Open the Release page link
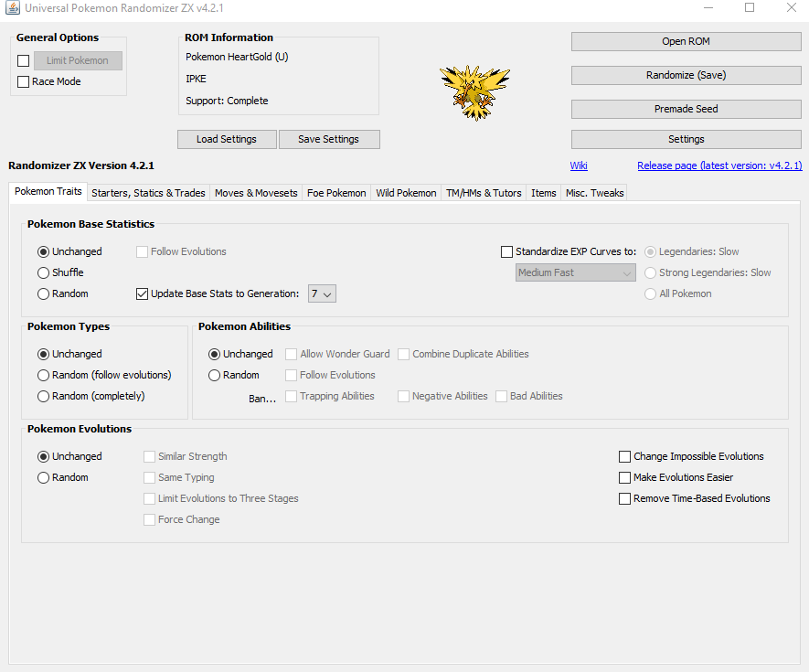 [x=719, y=165]
